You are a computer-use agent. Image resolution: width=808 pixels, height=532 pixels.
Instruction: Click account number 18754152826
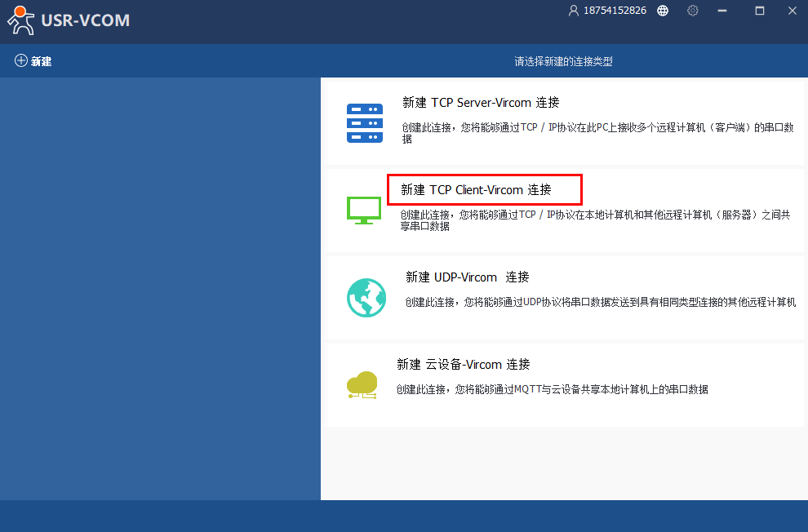click(615, 11)
